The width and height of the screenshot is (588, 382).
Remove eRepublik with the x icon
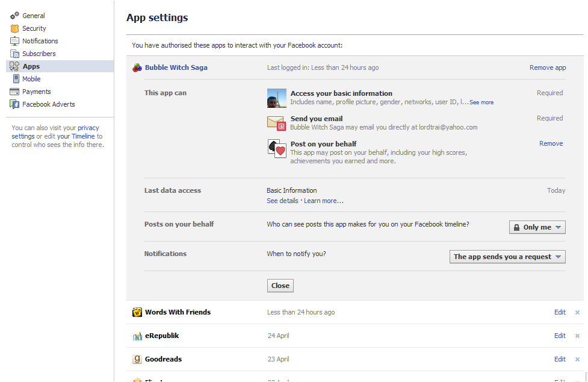[578, 336]
